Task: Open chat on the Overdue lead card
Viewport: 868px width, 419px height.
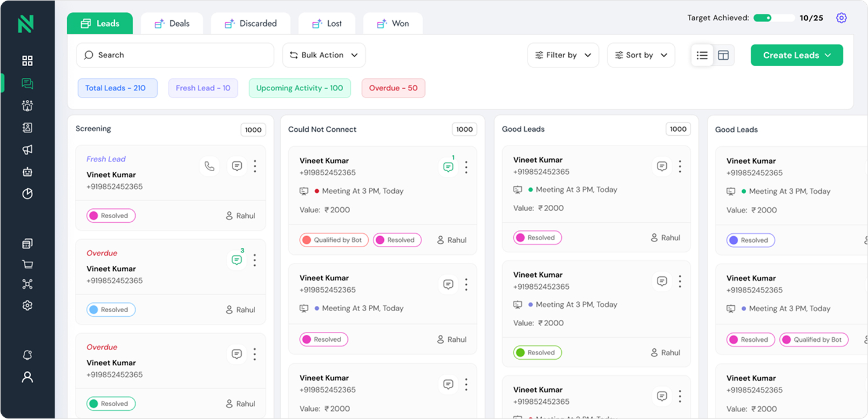Action: tap(237, 260)
